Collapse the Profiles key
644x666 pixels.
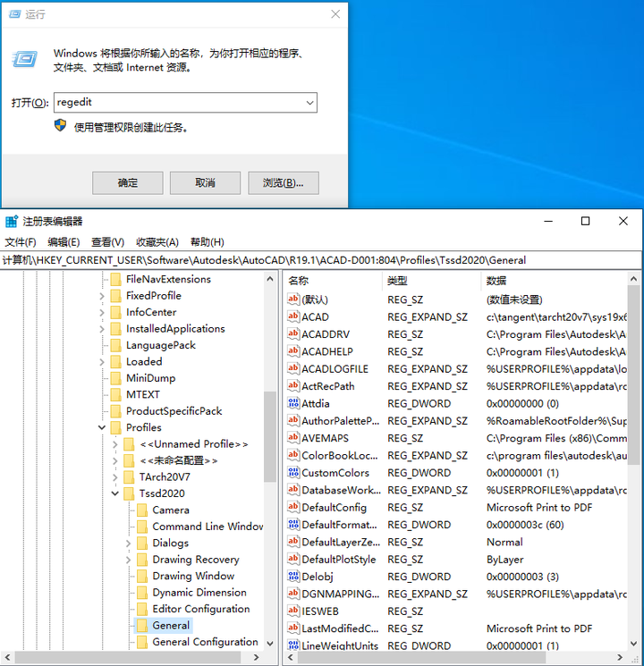point(102,427)
